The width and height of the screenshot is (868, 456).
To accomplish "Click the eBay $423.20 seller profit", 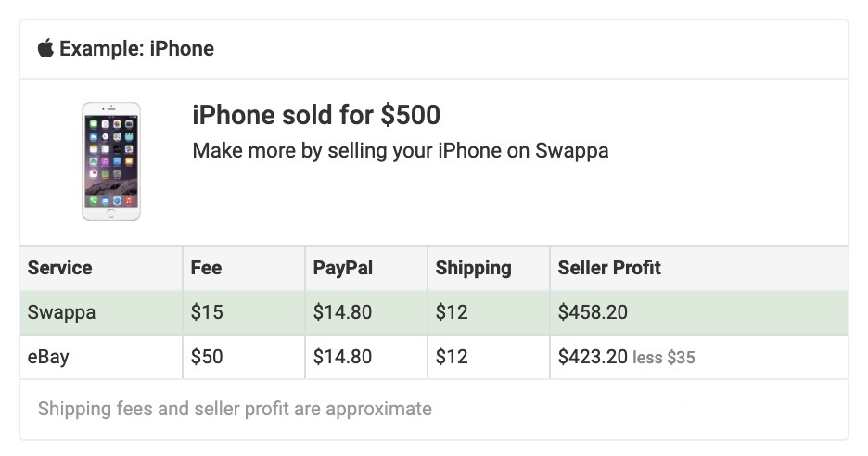I will [x=593, y=357].
